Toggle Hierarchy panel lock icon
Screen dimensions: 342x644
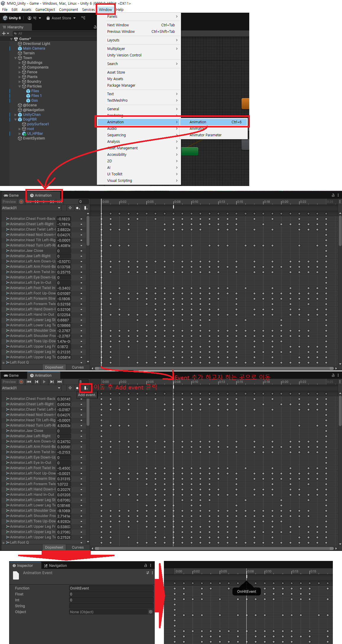pos(95,27)
